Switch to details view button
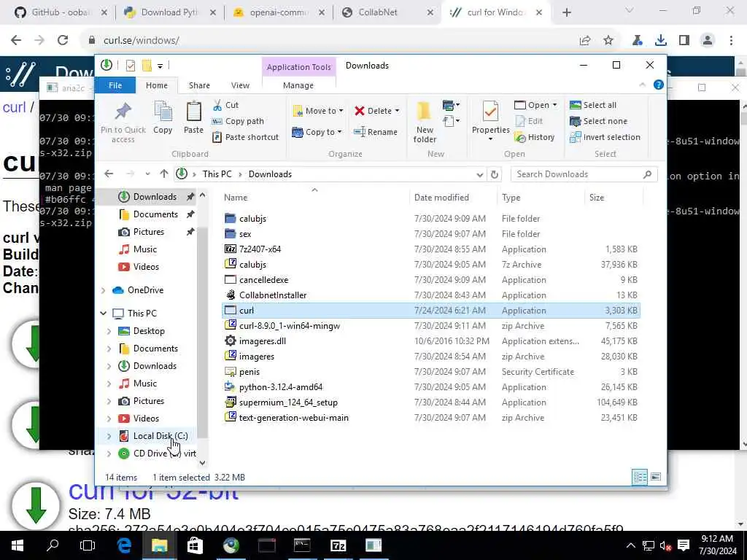 click(640, 477)
